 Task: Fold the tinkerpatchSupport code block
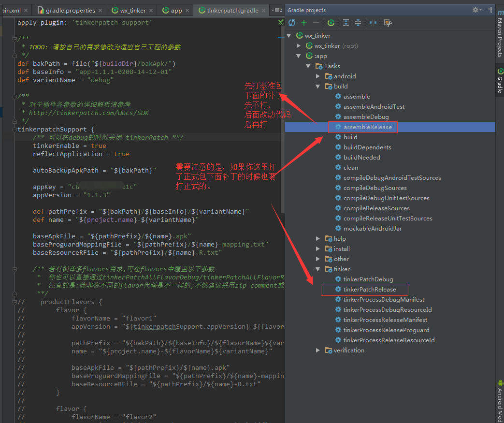tap(14, 129)
